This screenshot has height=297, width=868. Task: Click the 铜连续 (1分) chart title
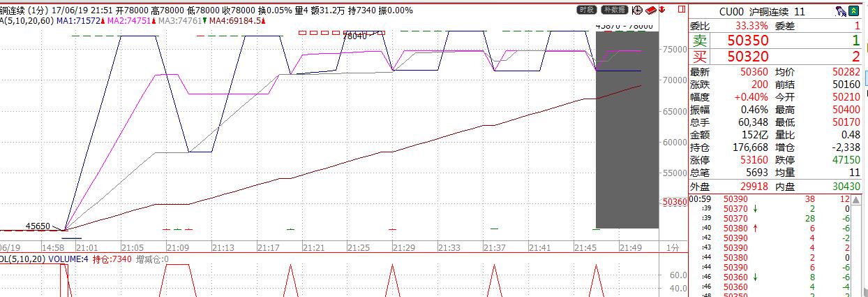click(x=22, y=10)
